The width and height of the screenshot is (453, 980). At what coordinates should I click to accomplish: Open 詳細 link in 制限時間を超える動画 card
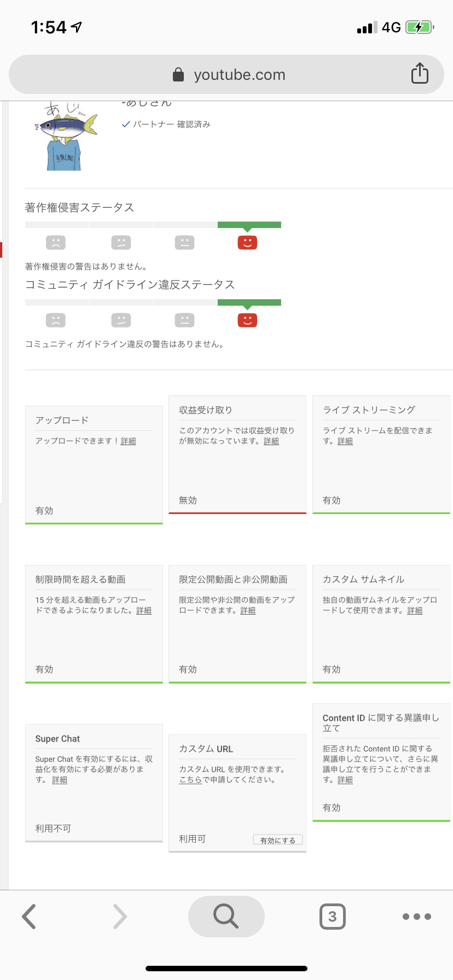(144, 611)
